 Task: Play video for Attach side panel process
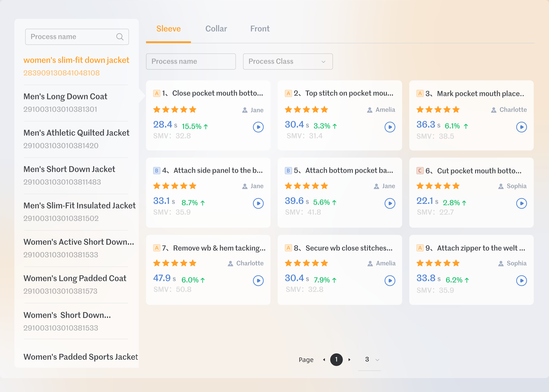(x=258, y=203)
